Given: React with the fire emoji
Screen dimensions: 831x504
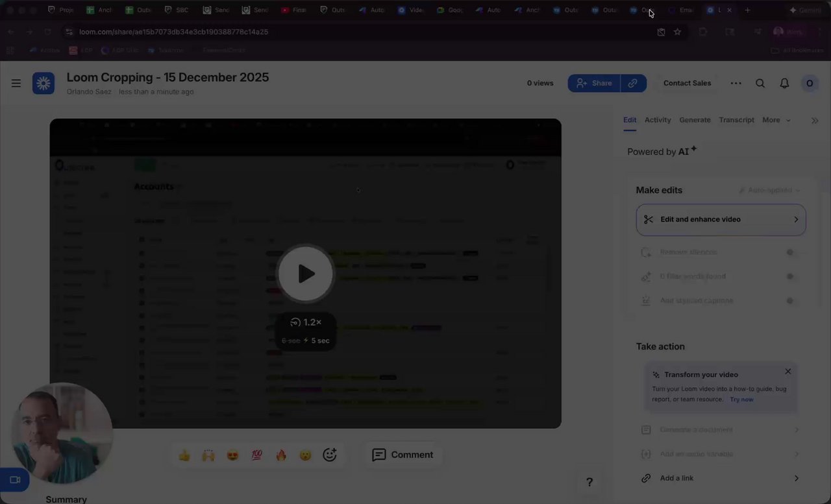Looking at the screenshot, I should coord(281,455).
